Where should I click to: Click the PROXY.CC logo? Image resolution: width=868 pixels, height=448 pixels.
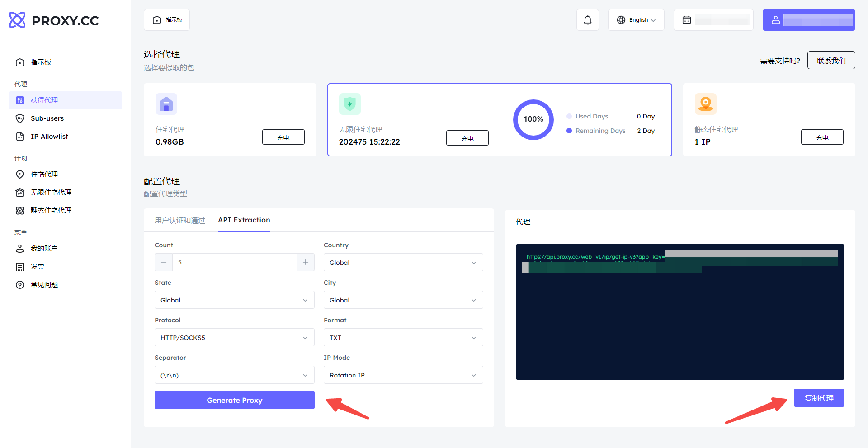(54, 20)
